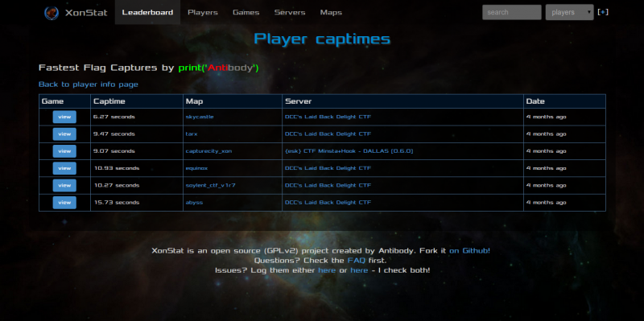
Task: Open the soylent_ctf_v1r7 map link
Action: [x=210, y=185]
